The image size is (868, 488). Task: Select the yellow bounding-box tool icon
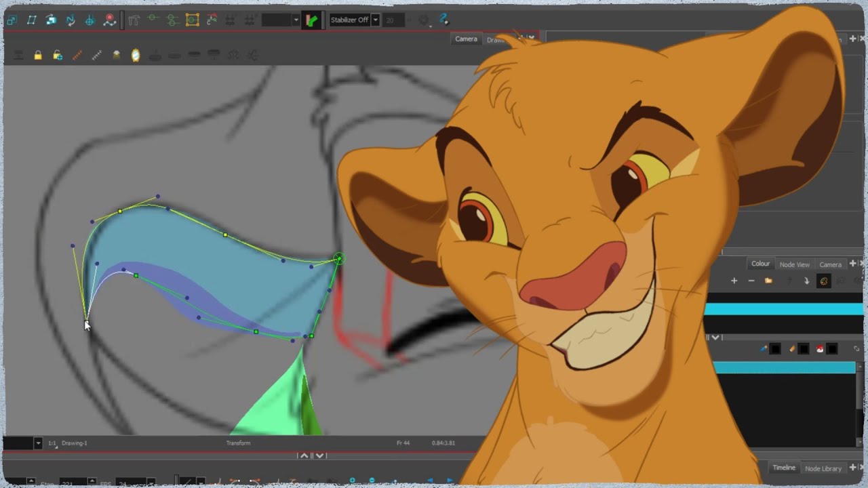coord(193,20)
